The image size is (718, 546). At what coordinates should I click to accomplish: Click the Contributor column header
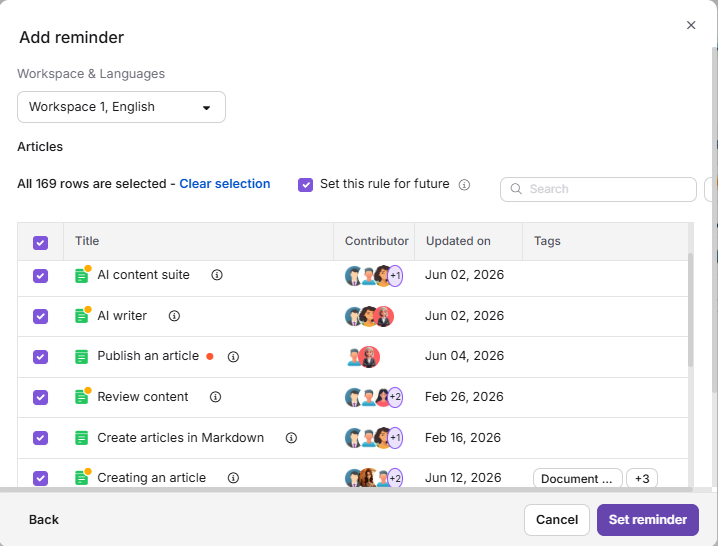pyautogui.click(x=376, y=241)
